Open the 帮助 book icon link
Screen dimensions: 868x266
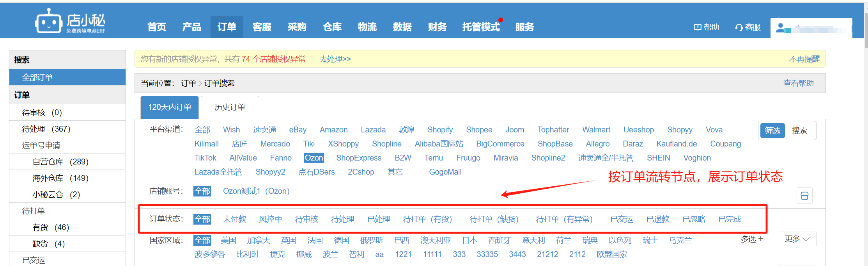coord(706,27)
